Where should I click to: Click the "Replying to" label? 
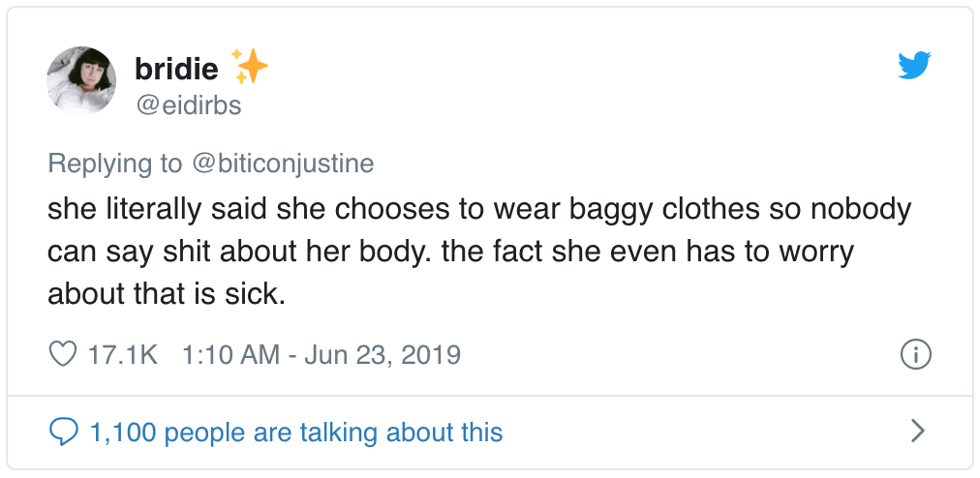[114, 164]
